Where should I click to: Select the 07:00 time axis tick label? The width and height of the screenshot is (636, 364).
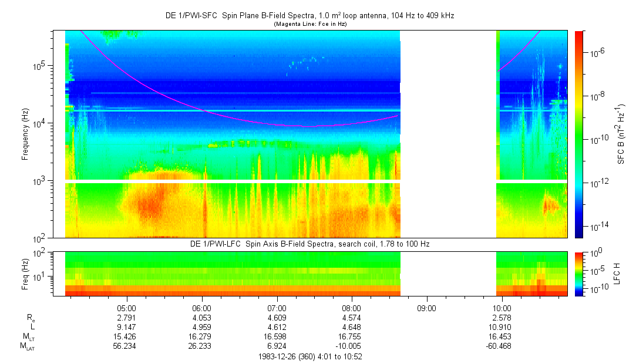tap(277, 308)
